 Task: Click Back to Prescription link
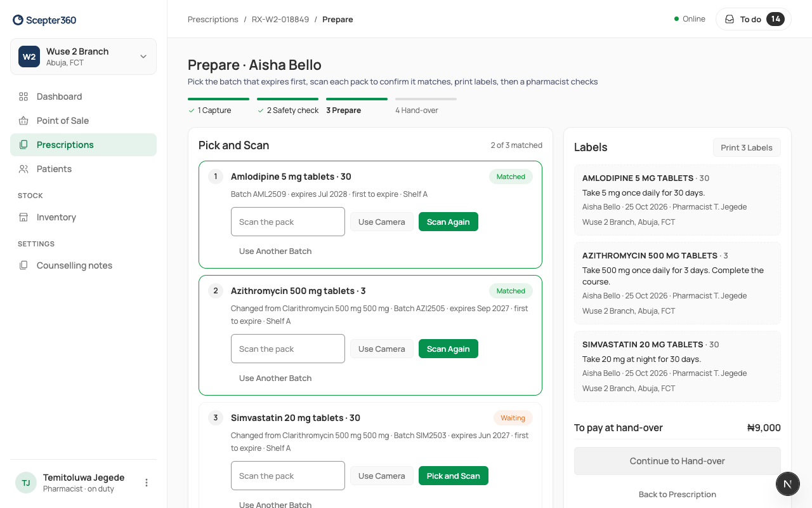click(x=678, y=494)
